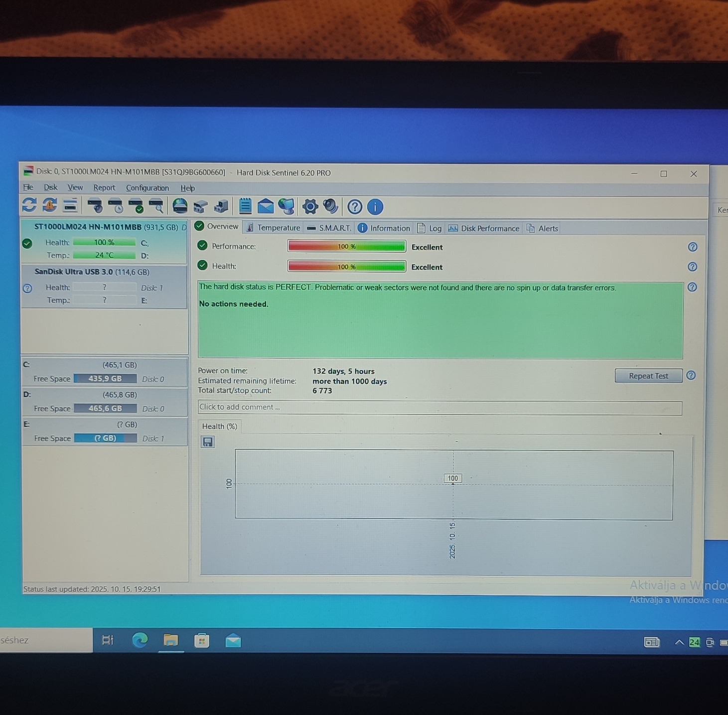This screenshot has width=728, height=715.
Task: Open the notepad report toolbar icon
Action: coord(245,206)
